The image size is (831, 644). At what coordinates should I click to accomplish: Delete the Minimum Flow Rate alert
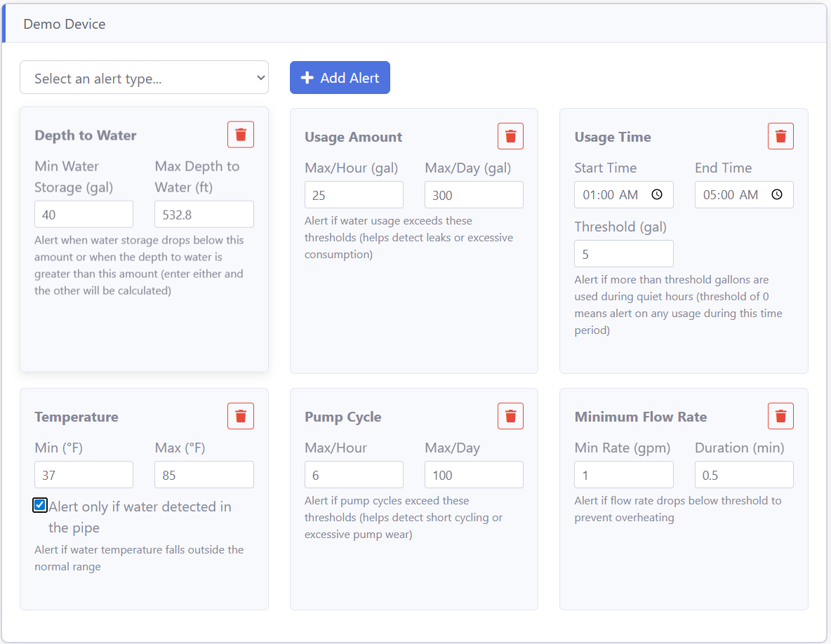[780, 416]
